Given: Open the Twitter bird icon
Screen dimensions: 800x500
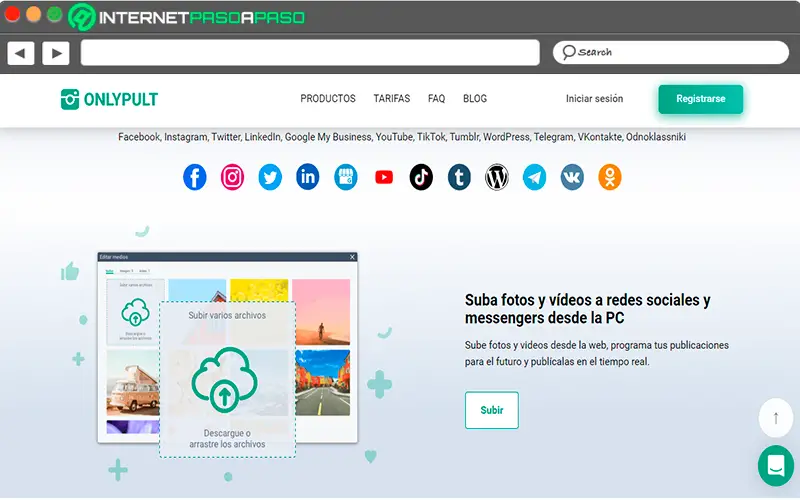Looking at the screenshot, I should pyautogui.click(x=270, y=177).
